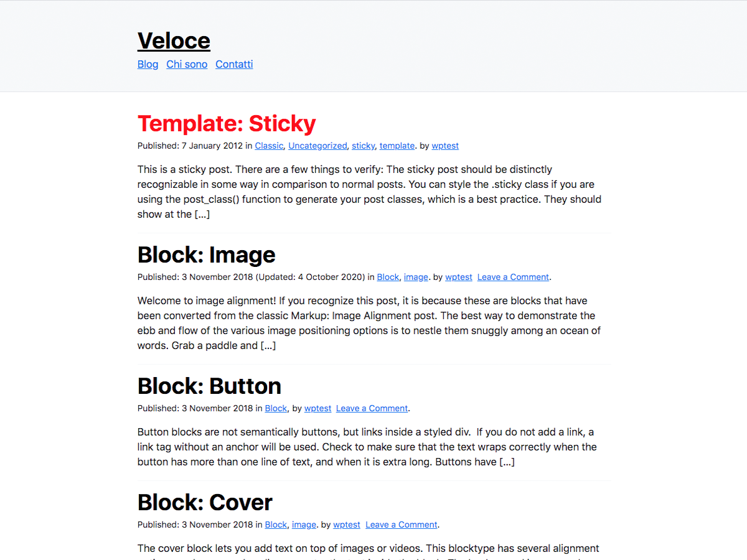Leave a Comment on Block: Cover
This screenshot has width=747, height=560.
tap(401, 525)
